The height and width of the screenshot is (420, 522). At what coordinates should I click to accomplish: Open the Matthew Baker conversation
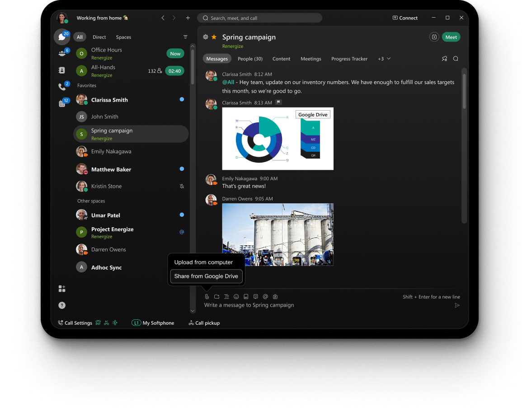[131, 169]
